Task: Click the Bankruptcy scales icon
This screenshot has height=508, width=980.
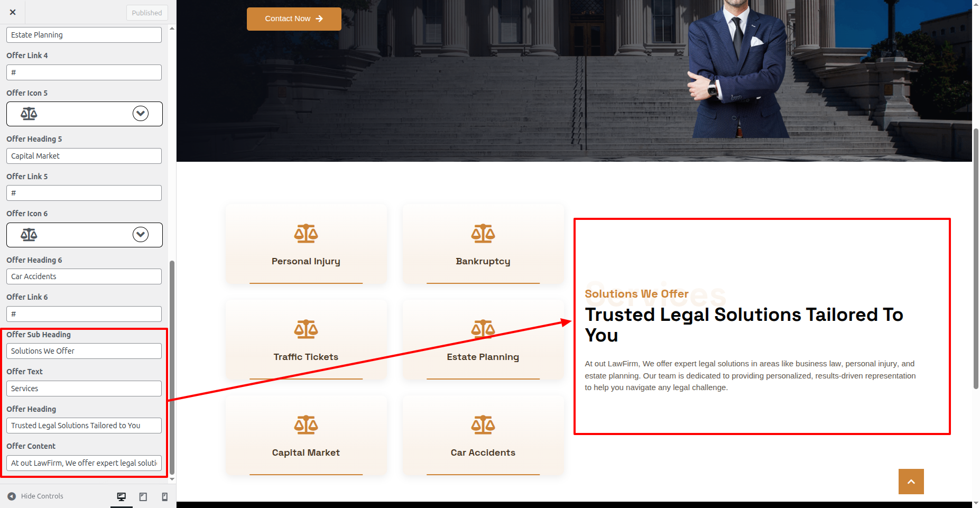Action: (x=483, y=233)
